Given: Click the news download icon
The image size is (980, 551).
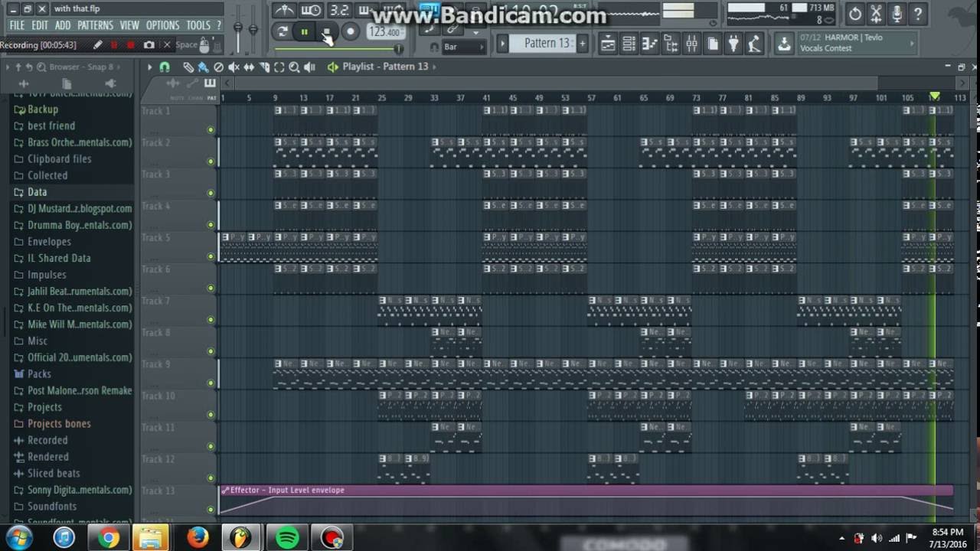Looking at the screenshot, I should (784, 44).
